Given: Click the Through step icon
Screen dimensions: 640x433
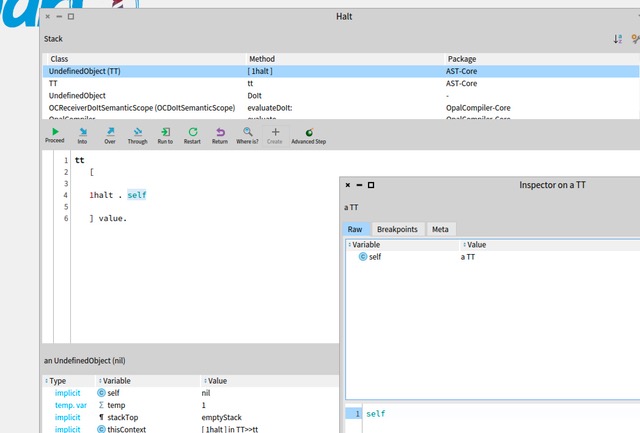Looking at the screenshot, I should click(x=137, y=135).
